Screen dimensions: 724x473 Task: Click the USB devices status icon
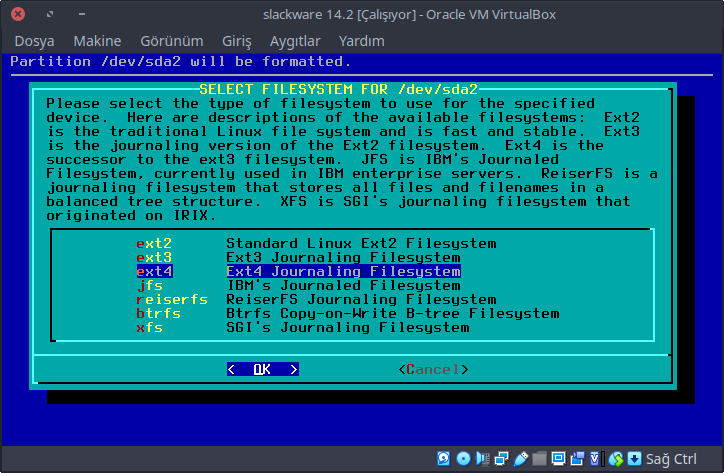tap(521, 459)
